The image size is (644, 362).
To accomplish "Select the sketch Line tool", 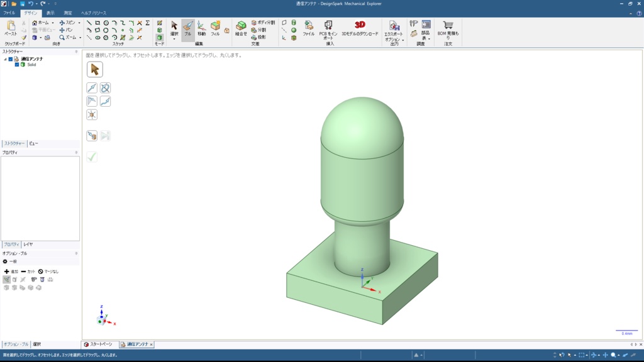I will click(89, 23).
